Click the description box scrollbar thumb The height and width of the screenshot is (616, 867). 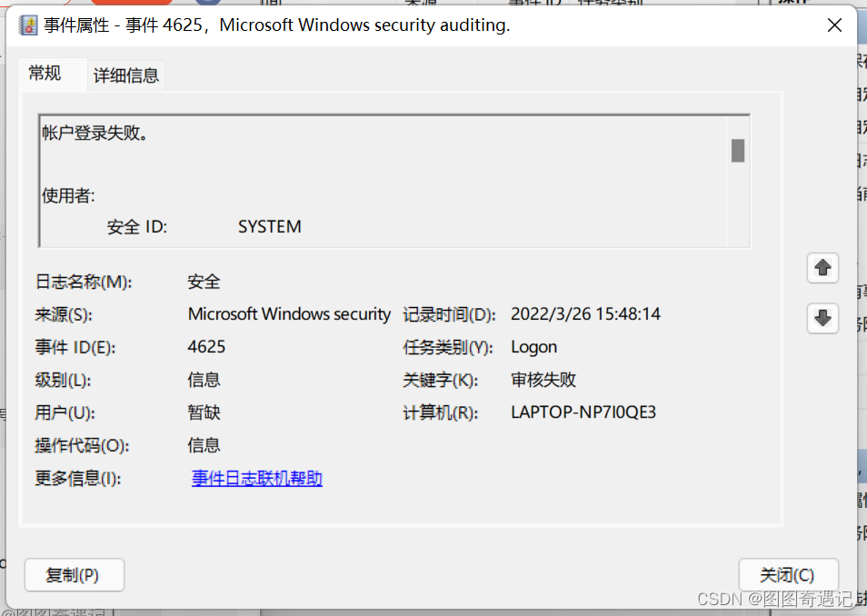coord(738,151)
